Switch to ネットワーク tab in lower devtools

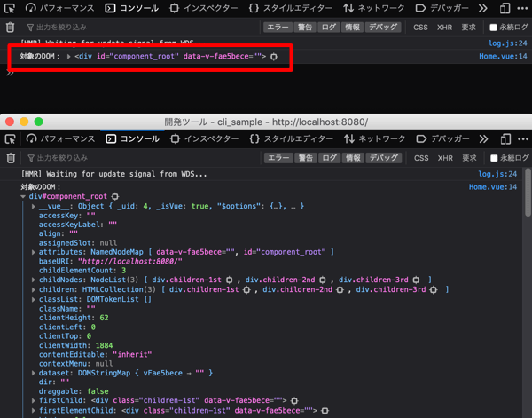point(374,138)
